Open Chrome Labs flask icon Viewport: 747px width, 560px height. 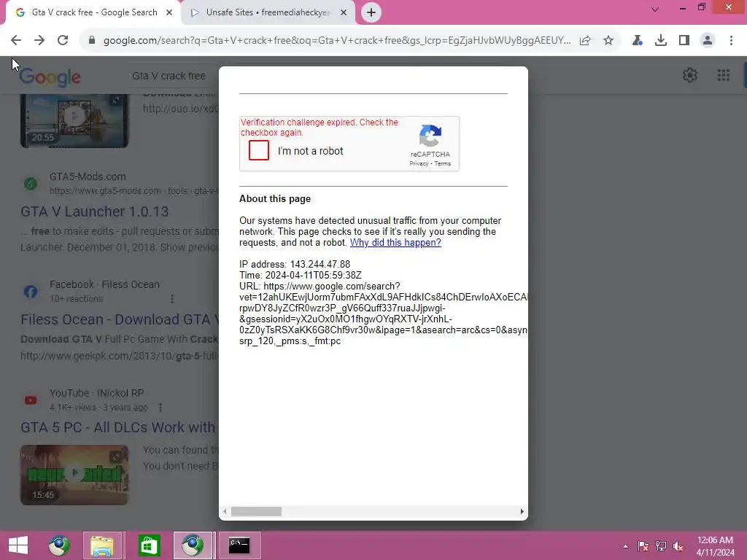pyautogui.click(x=638, y=41)
